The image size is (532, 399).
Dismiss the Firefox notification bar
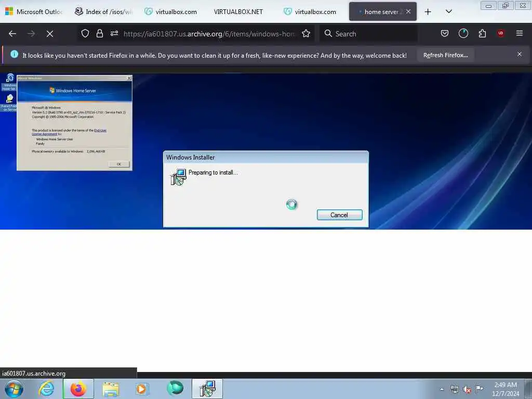[x=520, y=54]
